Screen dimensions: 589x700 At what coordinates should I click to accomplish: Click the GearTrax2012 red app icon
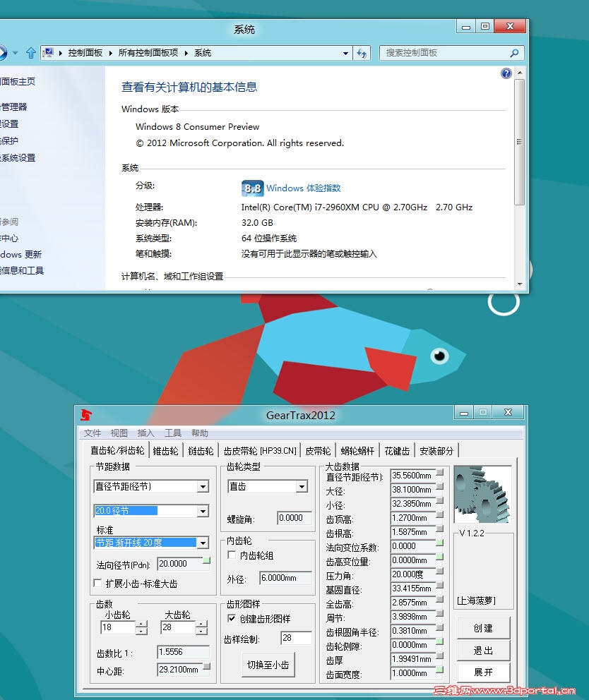[x=85, y=415]
